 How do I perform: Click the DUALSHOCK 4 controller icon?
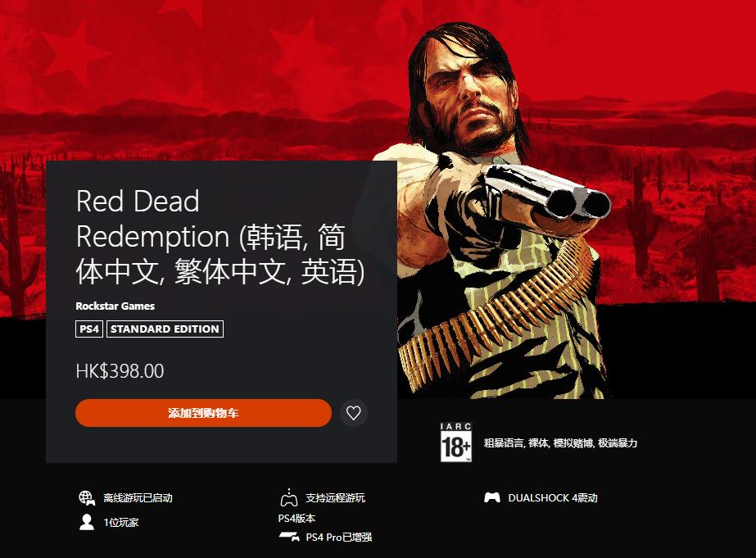[491, 497]
